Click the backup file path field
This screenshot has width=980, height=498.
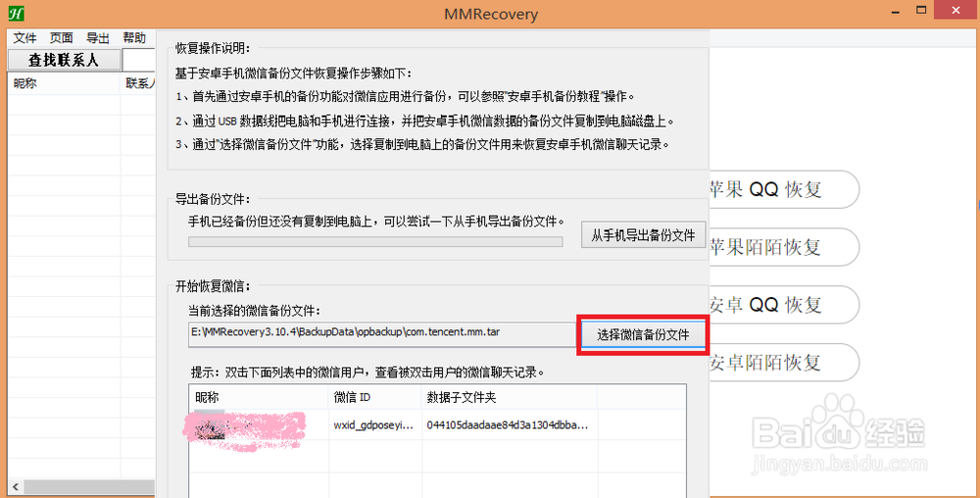coord(382,333)
